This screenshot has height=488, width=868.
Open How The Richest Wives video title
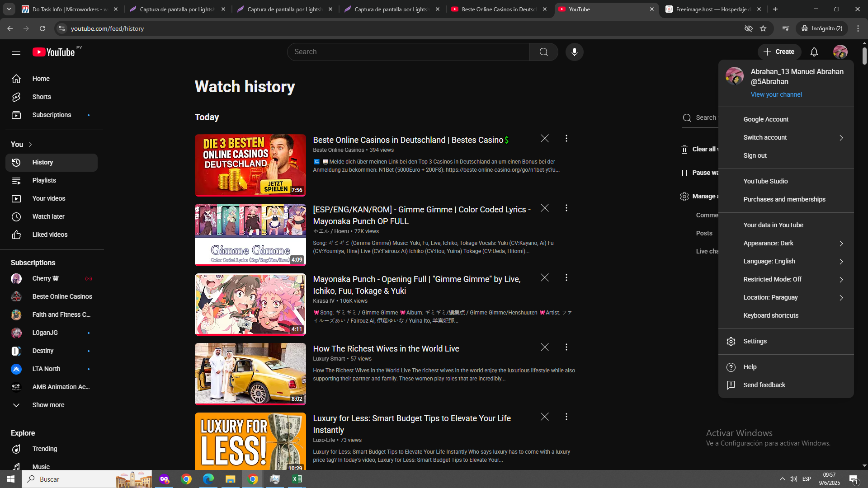386,349
